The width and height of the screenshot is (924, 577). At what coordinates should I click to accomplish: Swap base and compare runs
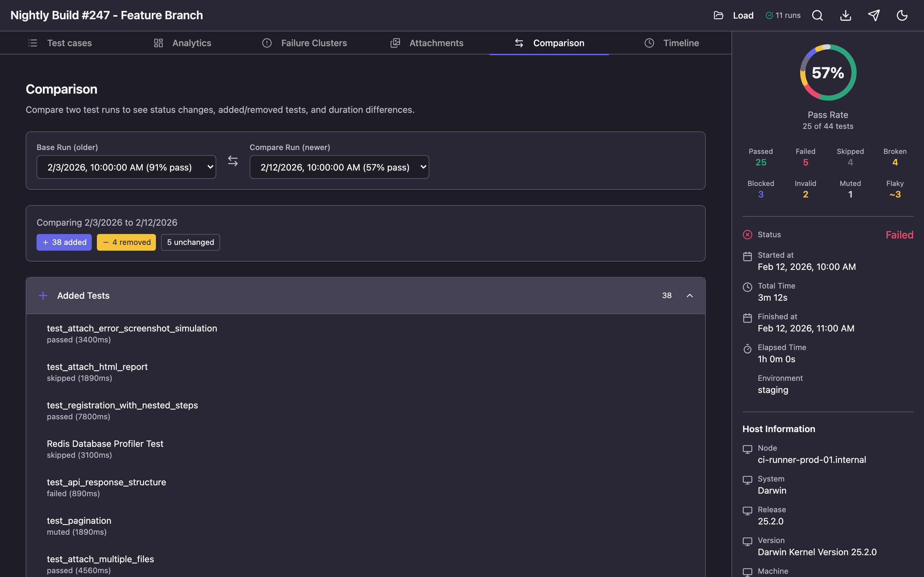[x=233, y=161]
